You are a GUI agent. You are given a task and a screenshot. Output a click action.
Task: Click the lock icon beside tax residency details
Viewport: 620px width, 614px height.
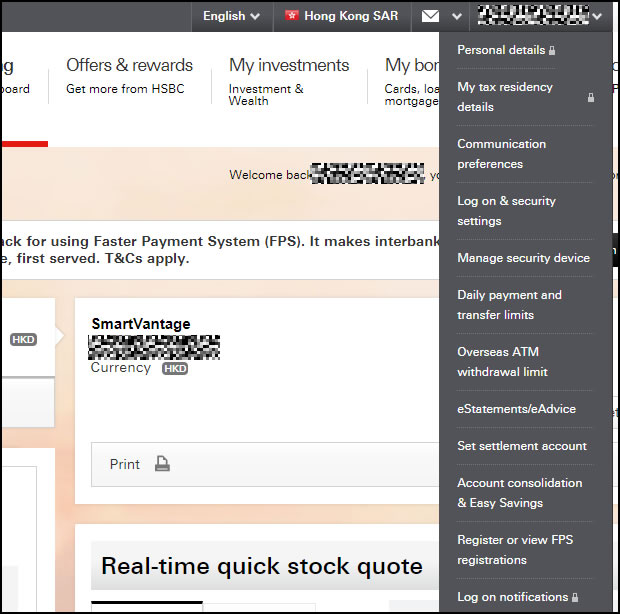[590, 97]
